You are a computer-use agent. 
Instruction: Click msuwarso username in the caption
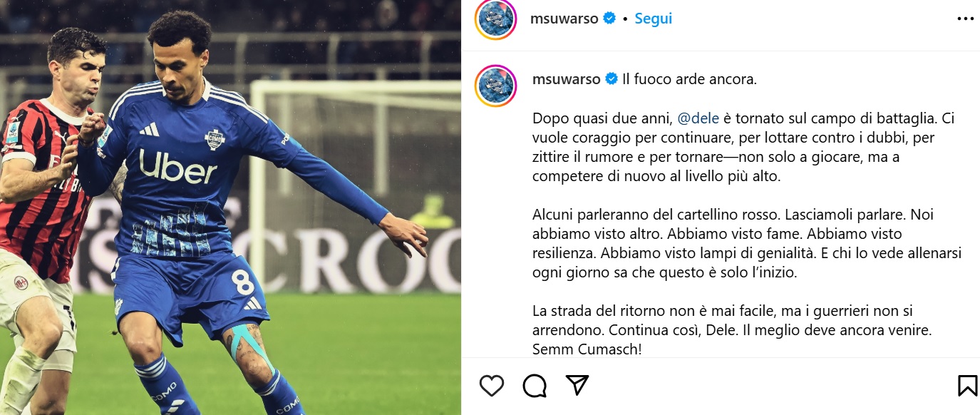click(566, 80)
